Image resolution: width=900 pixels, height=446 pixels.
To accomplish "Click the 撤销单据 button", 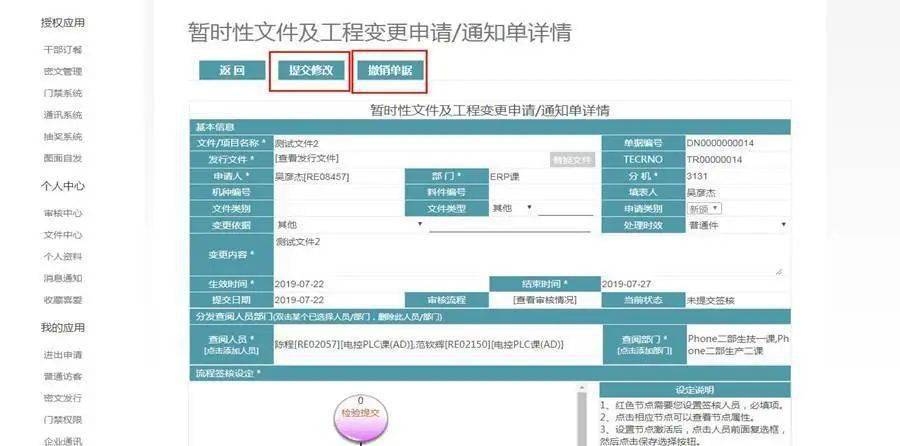I will [x=389, y=70].
